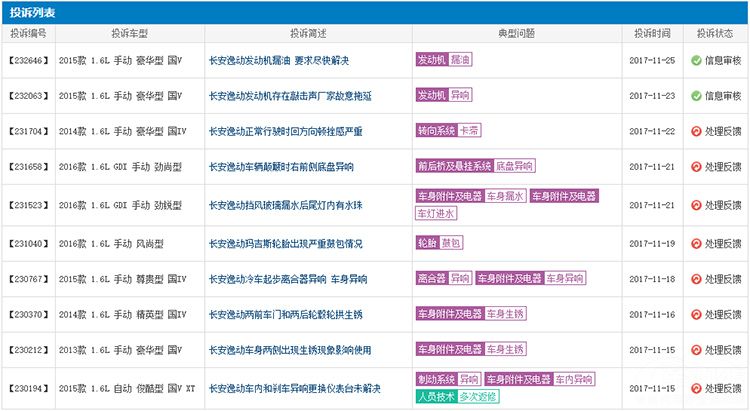750x411 pixels.
Task: Click red status icon for complaint 230194
Action: [x=696, y=389]
